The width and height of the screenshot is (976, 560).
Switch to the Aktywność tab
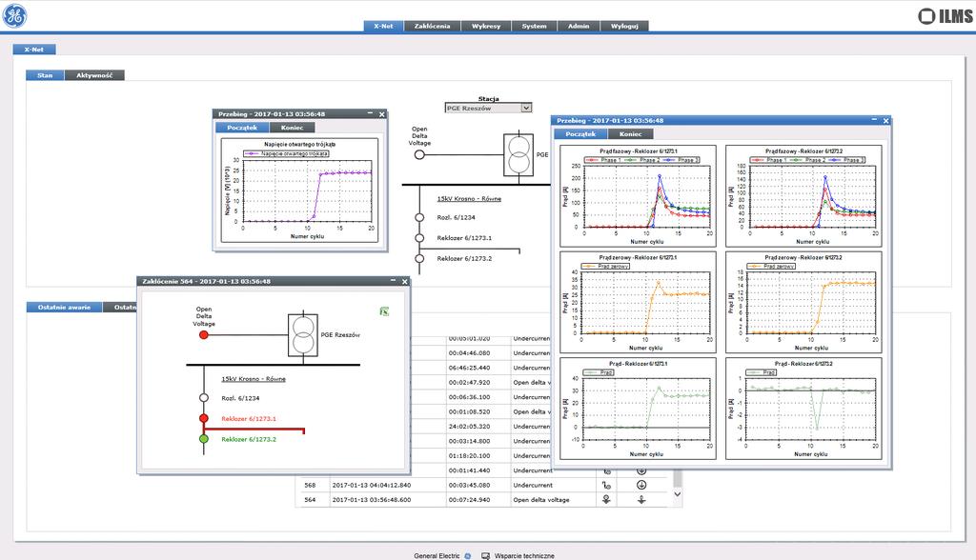tap(94, 75)
